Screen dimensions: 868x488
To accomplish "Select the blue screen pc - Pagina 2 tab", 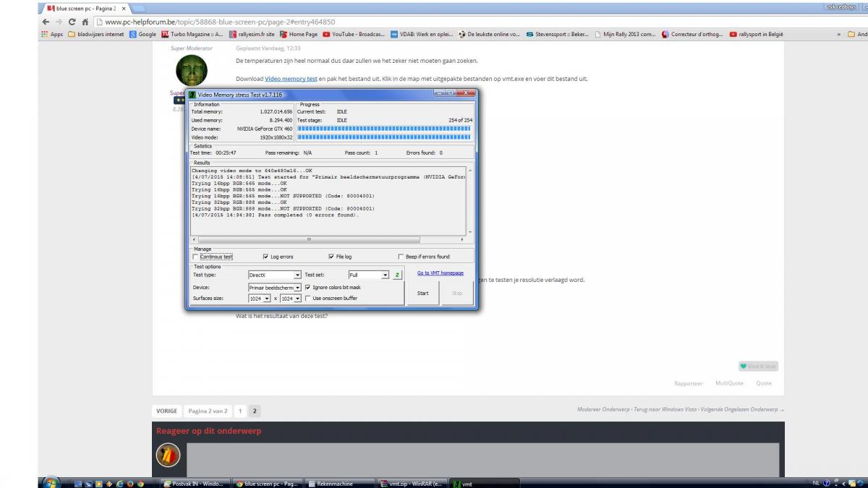I will (84, 8).
